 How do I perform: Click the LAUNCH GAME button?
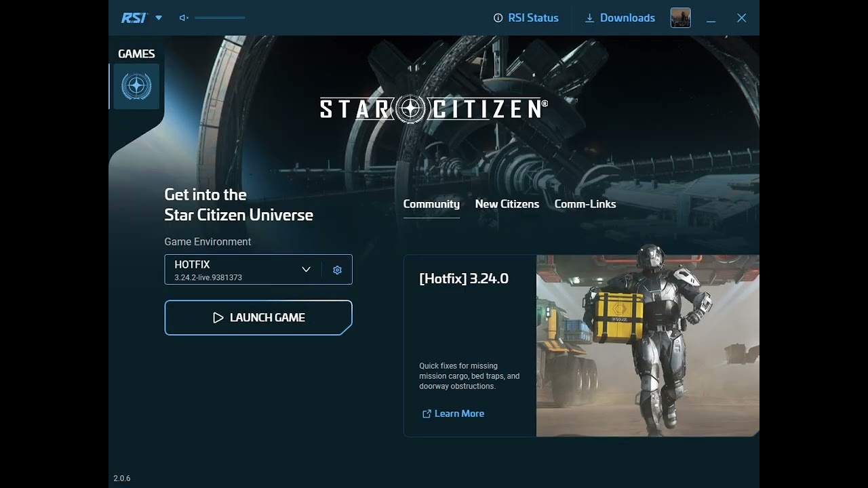click(x=258, y=318)
